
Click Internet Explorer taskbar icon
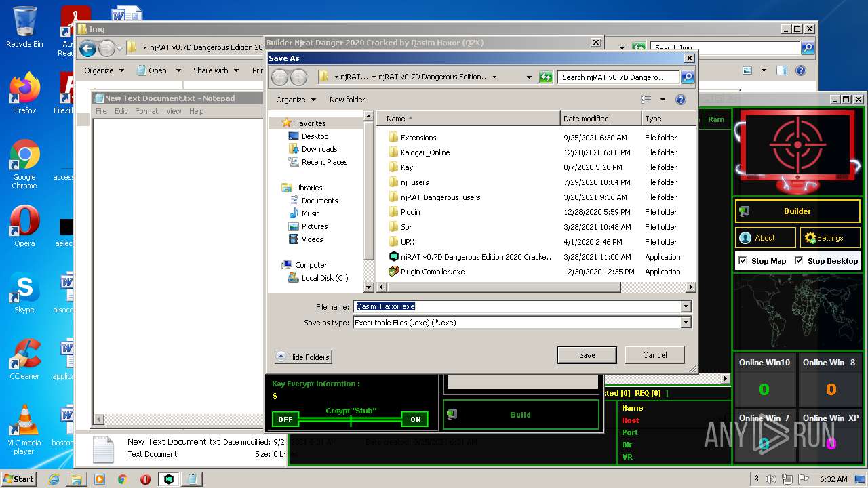[54, 479]
